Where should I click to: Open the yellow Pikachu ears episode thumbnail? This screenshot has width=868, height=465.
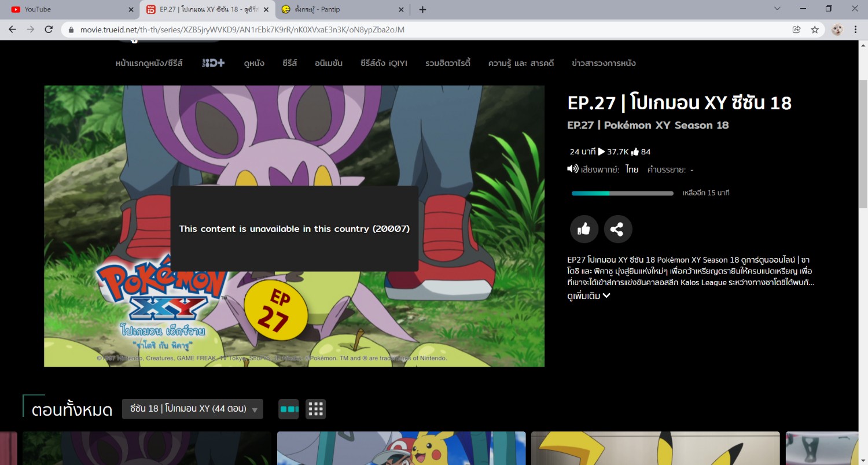coord(656,448)
